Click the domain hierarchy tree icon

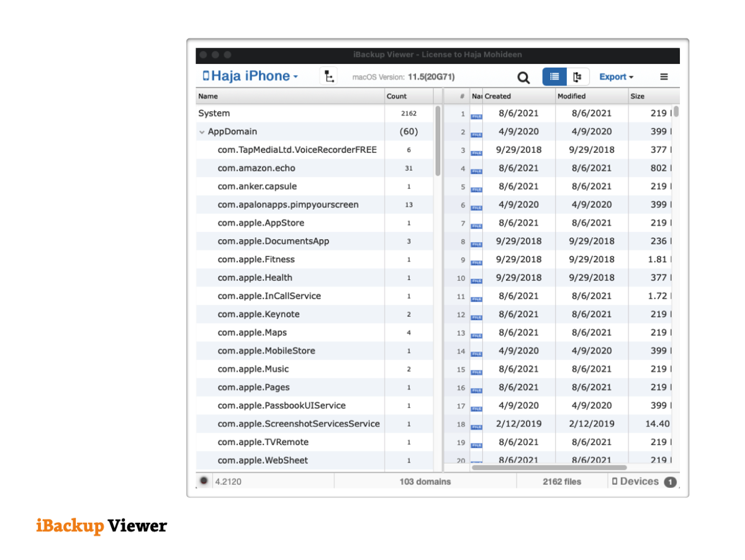click(x=329, y=77)
